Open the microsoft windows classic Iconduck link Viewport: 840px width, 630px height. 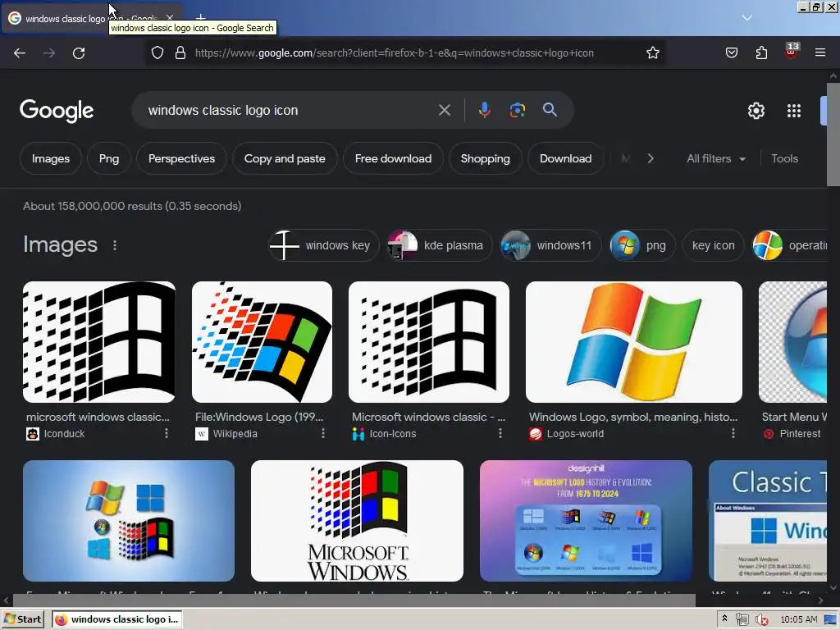click(x=98, y=417)
